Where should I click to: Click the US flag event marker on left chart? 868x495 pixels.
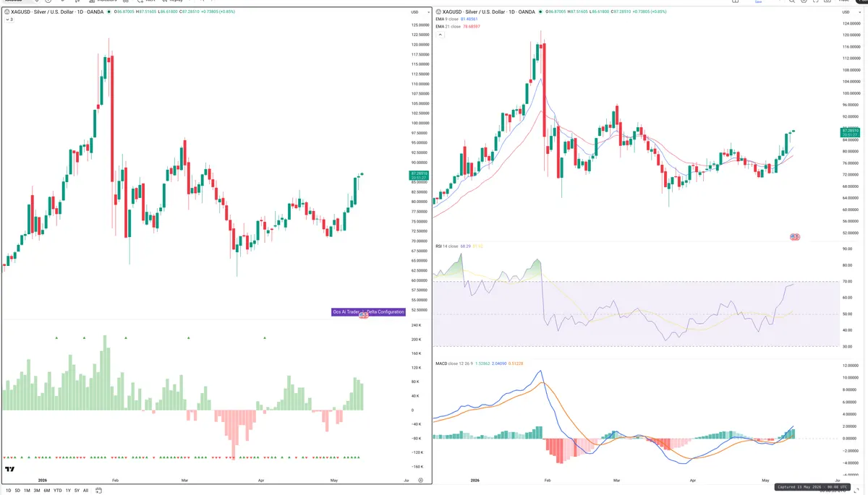(364, 316)
